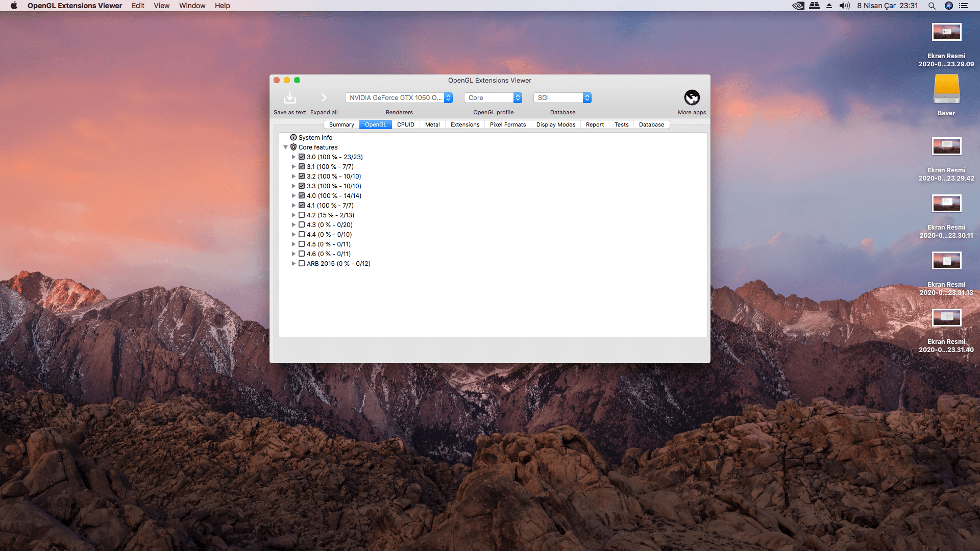Switch to the Pixel Formats tab
Screen dimensions: 980x551
pos(507,124)
